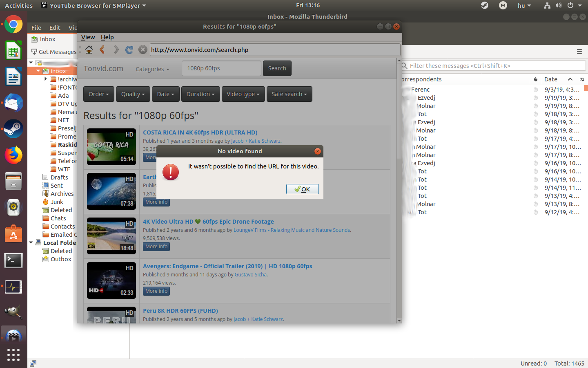Open Steam from the dock
The width and height of the screenshot is (588, 368).
(x=13, y=129)
